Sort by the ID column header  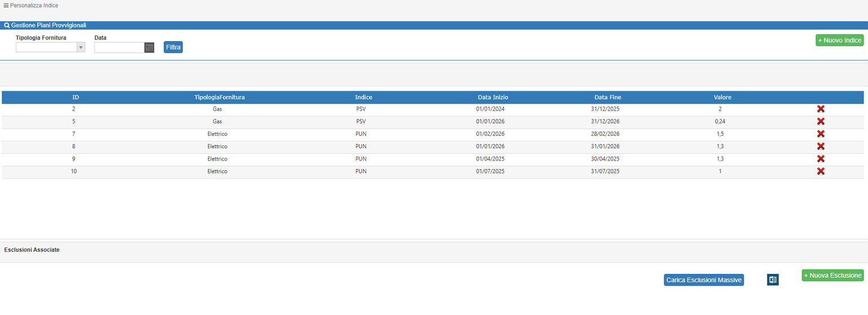click(x=76, y=97)
